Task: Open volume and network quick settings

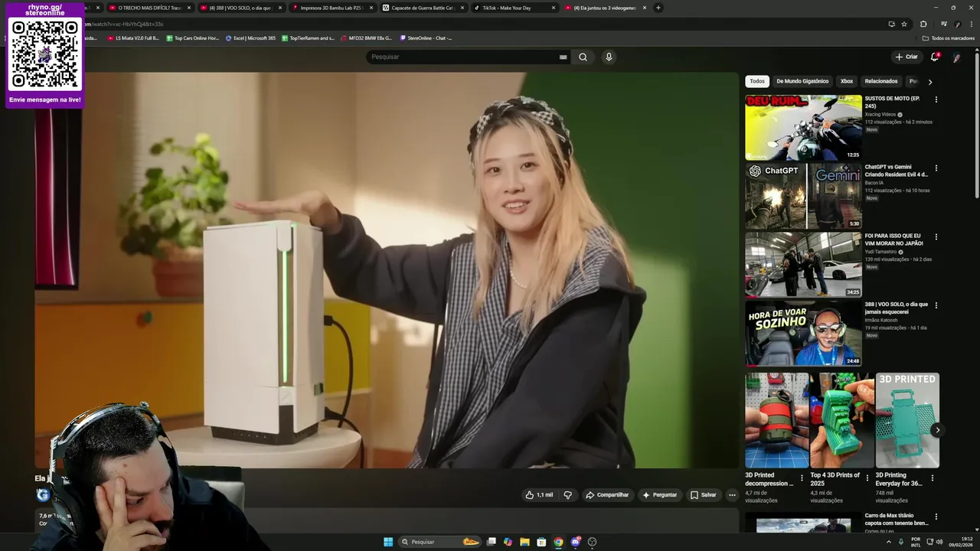Action: pos(936,542)
